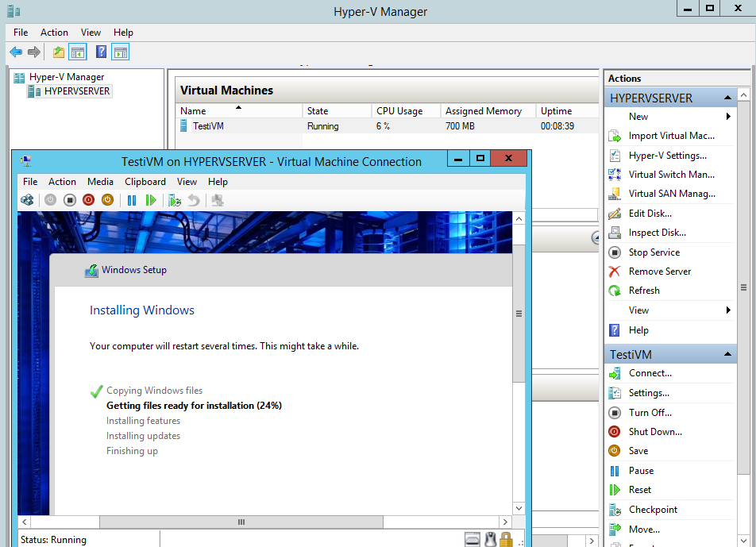Screen dimensions: 756x547
Task: Sort by CPU Usage column header
Action: pos(406,111)
